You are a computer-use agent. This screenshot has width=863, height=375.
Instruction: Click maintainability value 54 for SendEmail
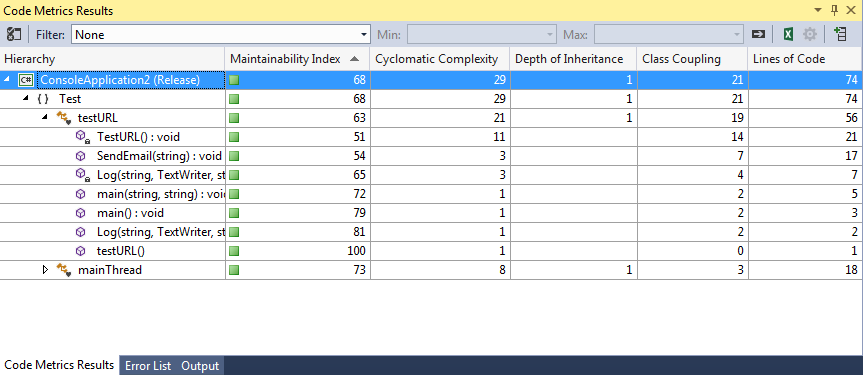360,156
